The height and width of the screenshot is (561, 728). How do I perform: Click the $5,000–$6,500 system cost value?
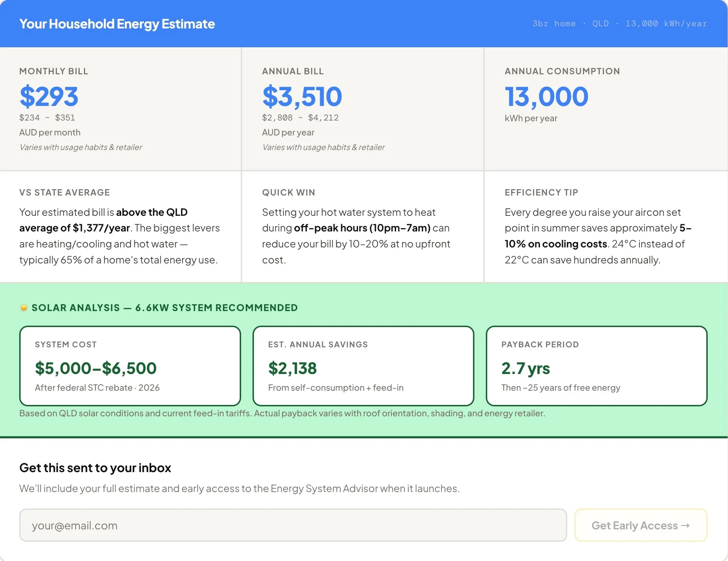(x=96, y=368)
